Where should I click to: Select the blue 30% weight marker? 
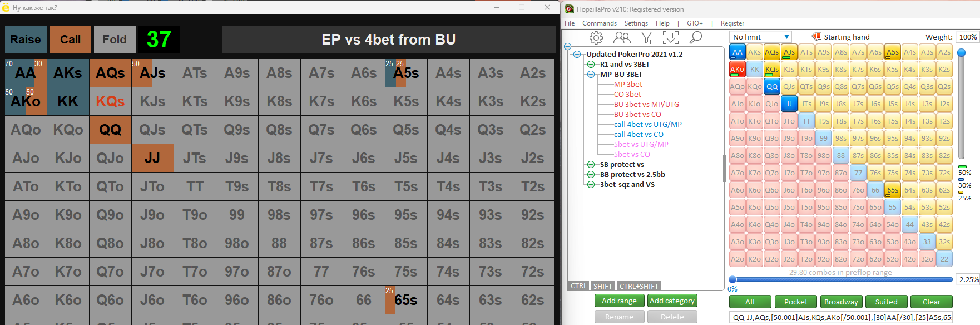(x=961, y=180)
